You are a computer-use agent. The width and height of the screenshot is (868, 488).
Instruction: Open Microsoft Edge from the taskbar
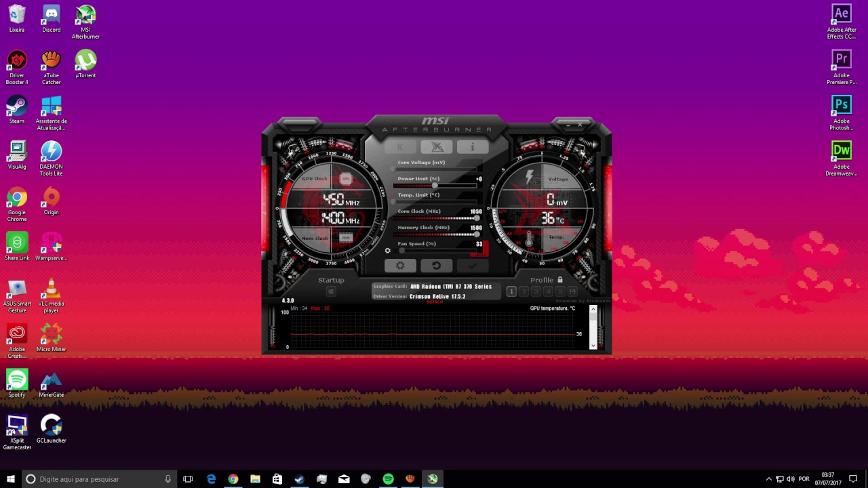(211, 479)
